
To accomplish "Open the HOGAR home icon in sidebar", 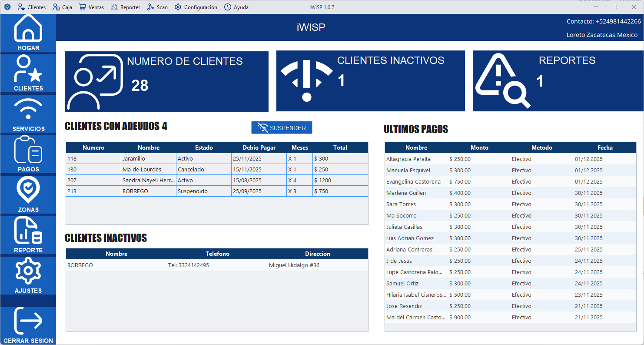I will click(x=28, y=27).
